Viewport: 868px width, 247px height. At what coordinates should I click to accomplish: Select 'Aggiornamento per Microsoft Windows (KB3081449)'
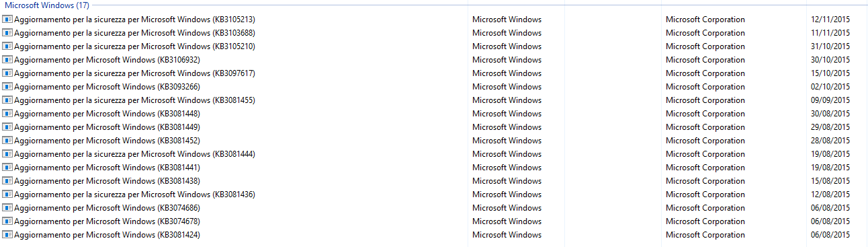[x=107, y=127]
